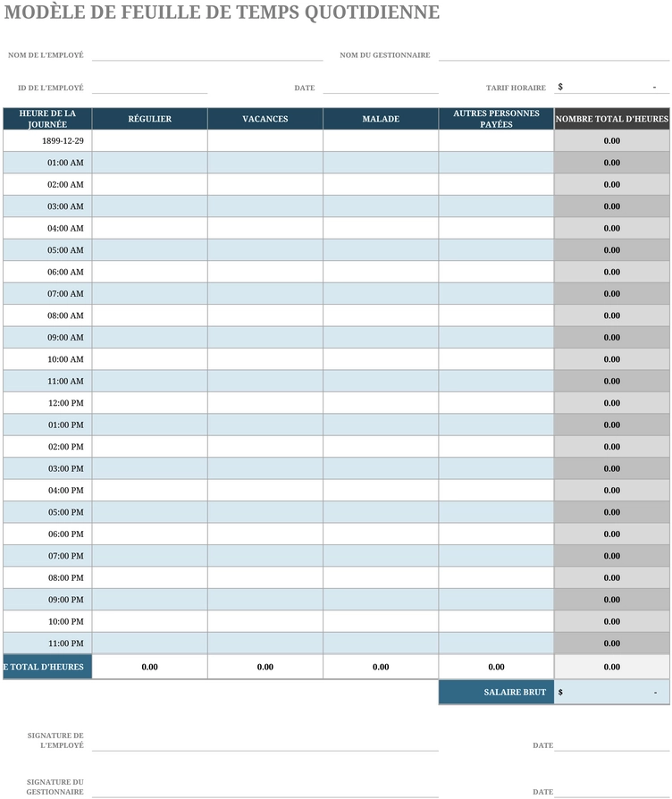Screen dimensions: 672x799
Task: Click the total hours 0.00 for 11:00 PM
Action: 612,643
